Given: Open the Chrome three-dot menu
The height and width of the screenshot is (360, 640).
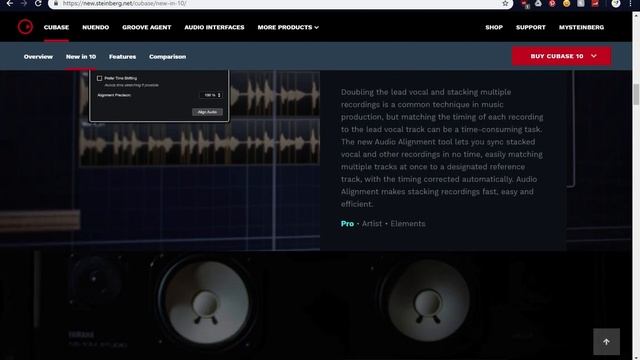Looking at the screenshot, I should click(630, 3).
